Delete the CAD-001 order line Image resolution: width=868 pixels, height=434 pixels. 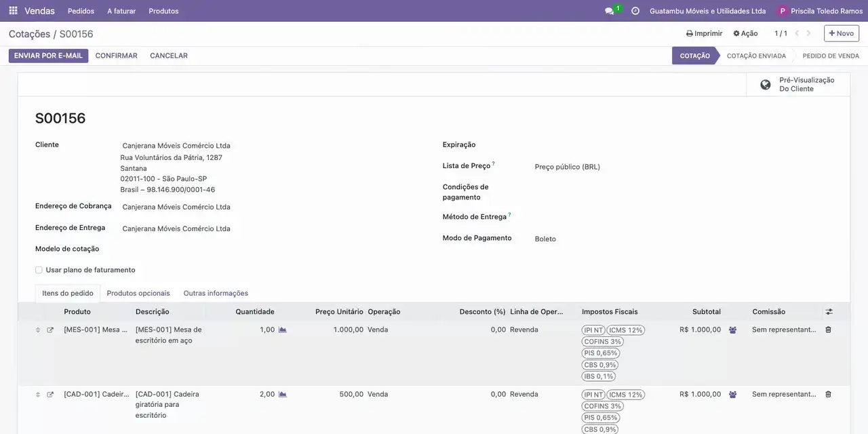828,394
